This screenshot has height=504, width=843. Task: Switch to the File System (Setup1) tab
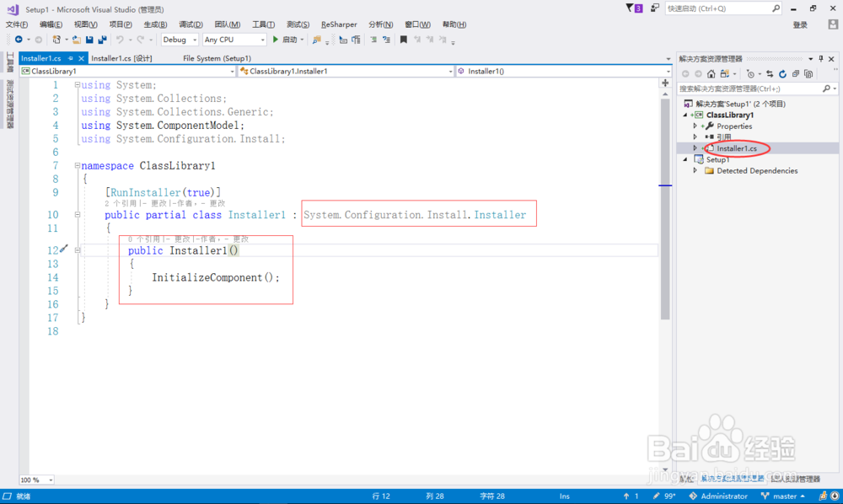(217, 58)
